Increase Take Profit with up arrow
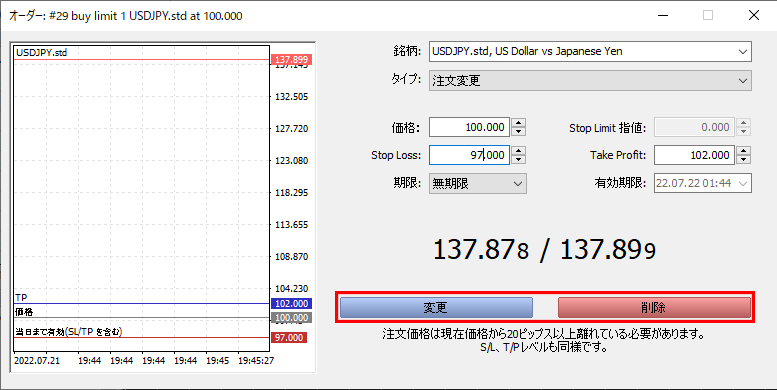This screenshot has width=777, height=390. [743, 151]
